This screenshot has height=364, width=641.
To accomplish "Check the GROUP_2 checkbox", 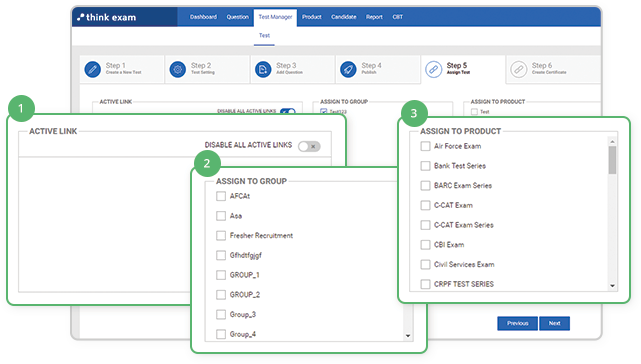I will tap(221, 294).
